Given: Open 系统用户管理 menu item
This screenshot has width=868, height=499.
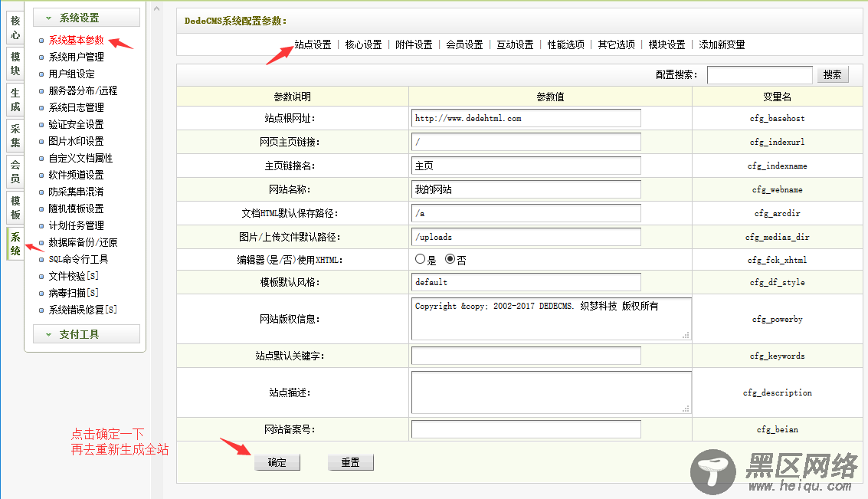Looking at the screenshot, I should click(76, 57).
